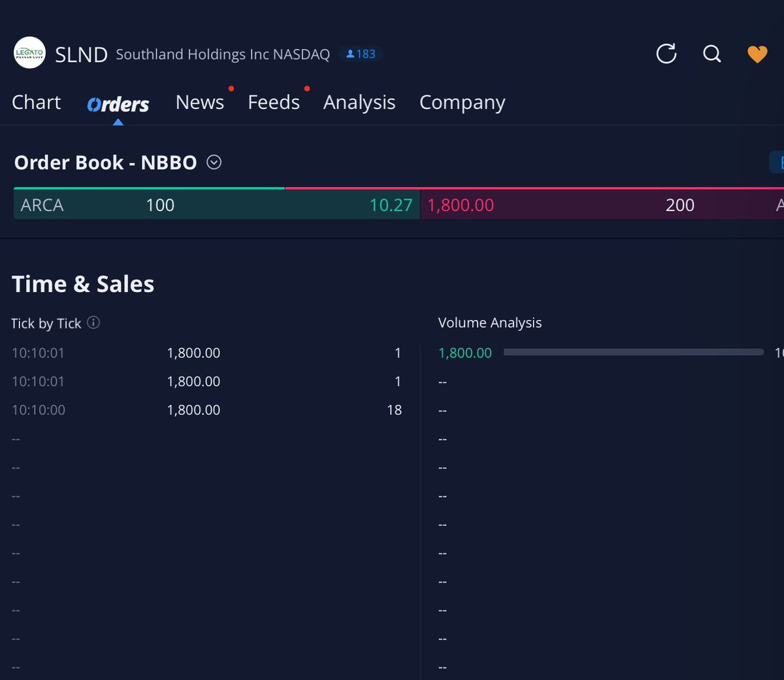
Task: Click the Legato company logo
Action: pyautogui.click(x=29, y=53)
